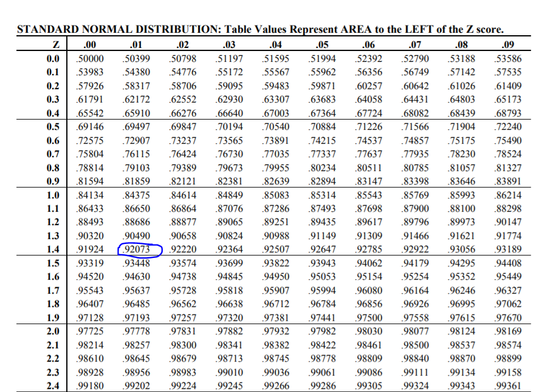Click the cell with value .69146
The image size is (540, 392).
click(x=90, y=127)
